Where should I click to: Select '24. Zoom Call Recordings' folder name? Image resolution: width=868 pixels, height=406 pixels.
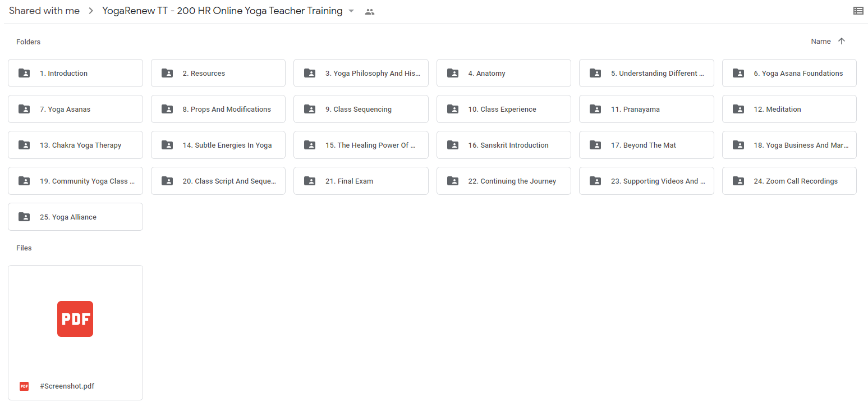coord(796,181)
